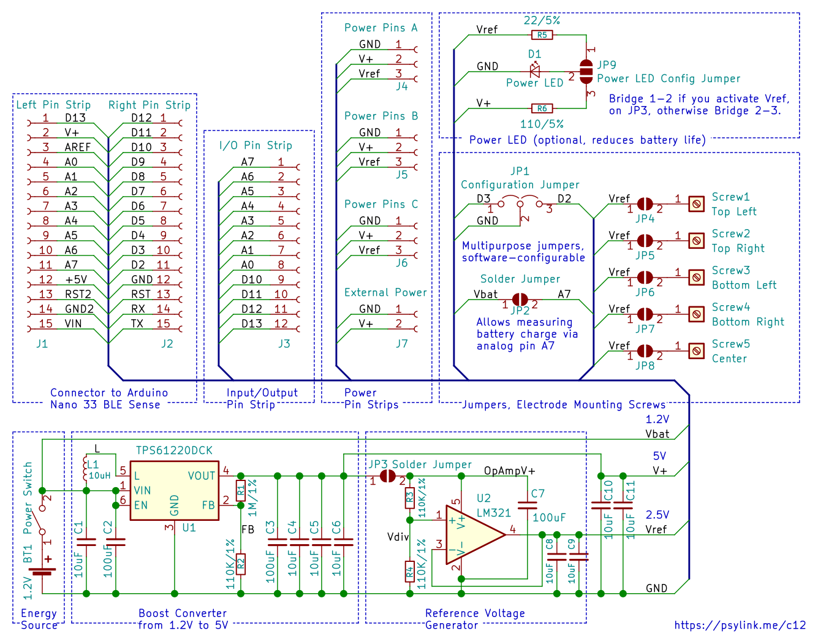The width and height of the screenshot is (818, 644).
Task: Click the RX pin label on J2
Action: coord(138,309)
